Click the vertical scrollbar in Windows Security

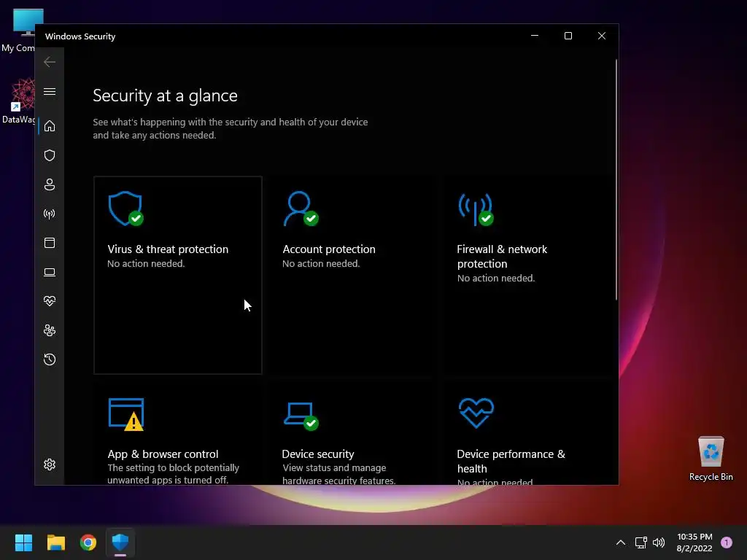[x=616, y=179]
